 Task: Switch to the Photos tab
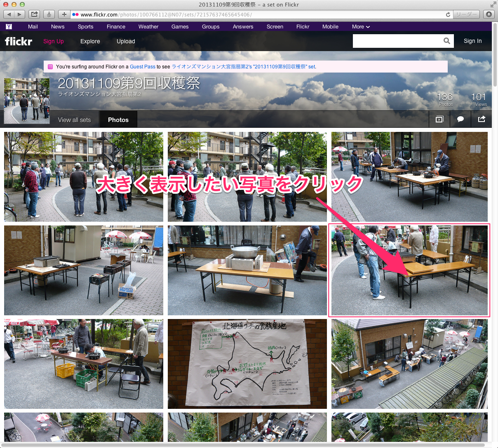(118, 120)
